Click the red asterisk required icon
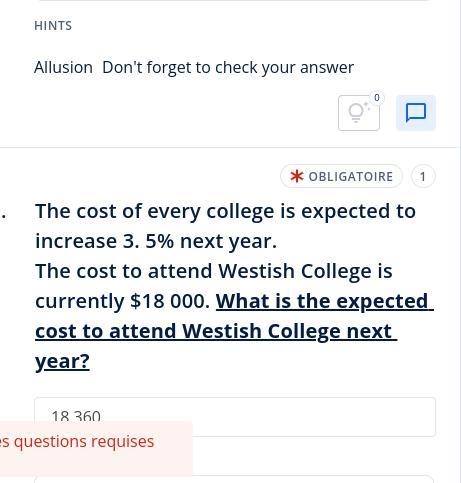This screenshot has height=483, width=461. pyautogui.click(x=297, y=176)
